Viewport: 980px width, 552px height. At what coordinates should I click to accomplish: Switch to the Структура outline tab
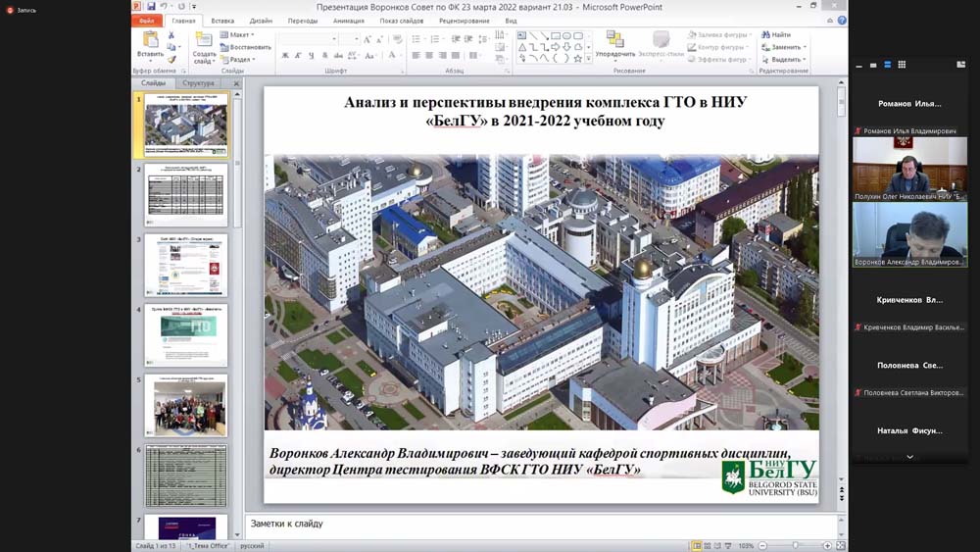198,83
